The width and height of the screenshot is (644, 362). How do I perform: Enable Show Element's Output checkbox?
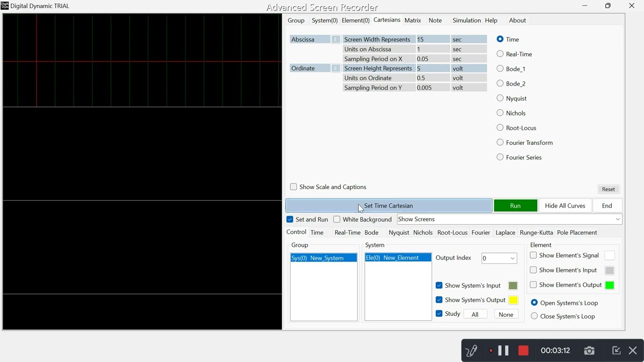click(533, 285)
